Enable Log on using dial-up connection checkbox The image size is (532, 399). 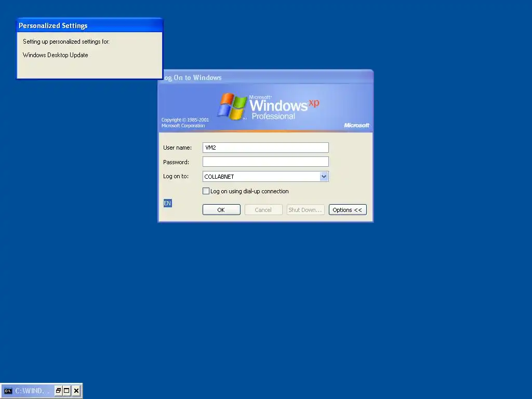[x=206, y=191]
